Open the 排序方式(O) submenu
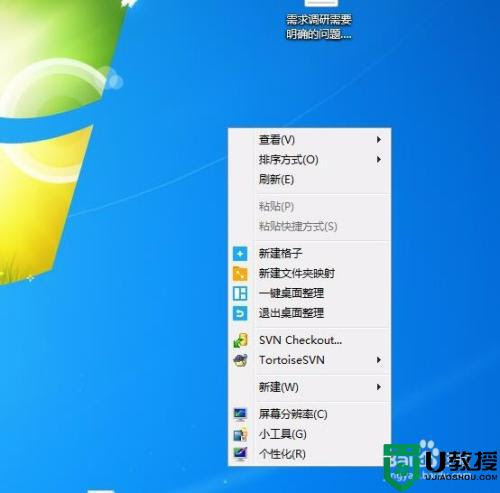This screenshot has width=500, height=493. (309, 160)
